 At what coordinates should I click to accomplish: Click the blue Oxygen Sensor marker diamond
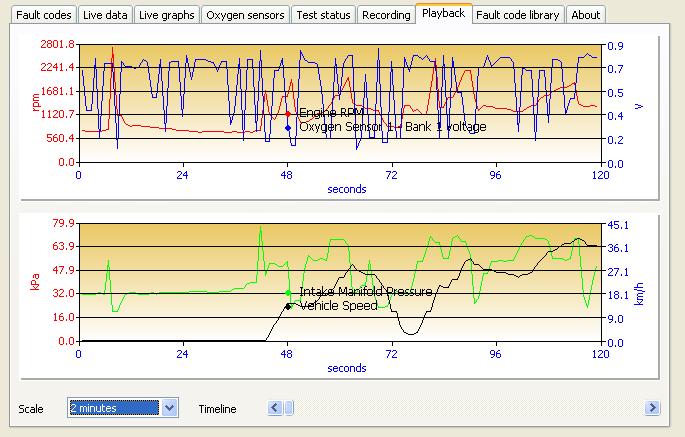(x=288, y=128)
